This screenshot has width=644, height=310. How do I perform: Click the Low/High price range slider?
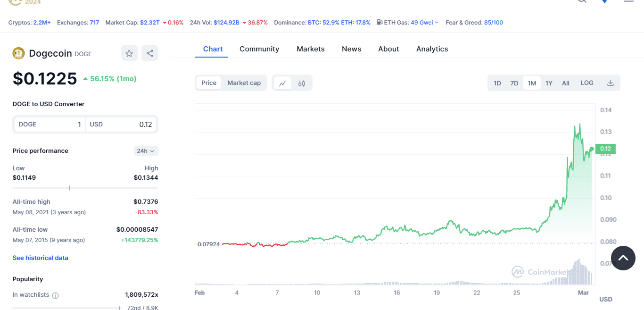(x=85, y=188)
